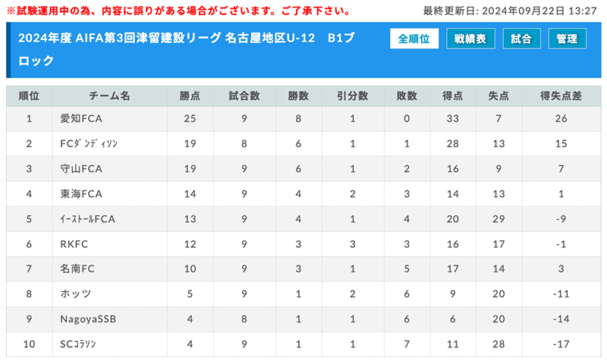Click the 得失点差 column header
The height and width of the screenshot is (364, 607).
[561, 96]
